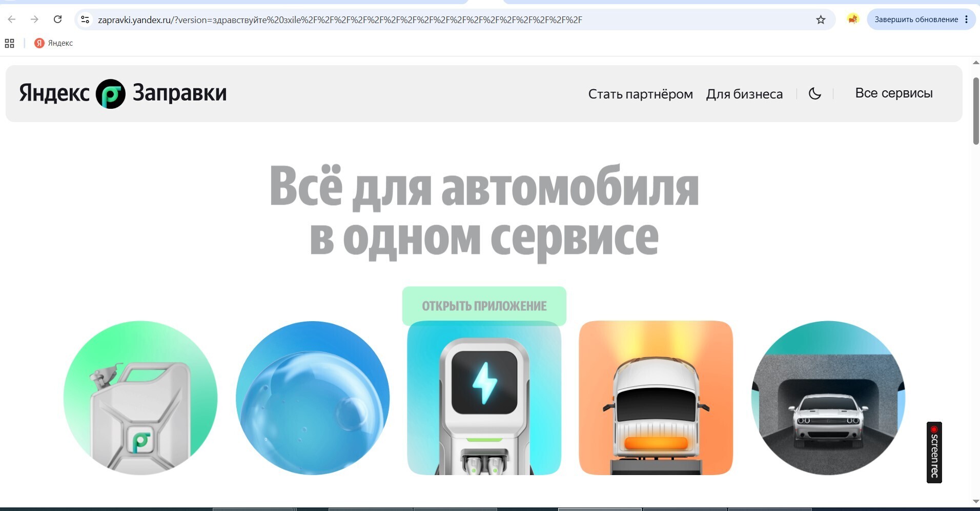Open site information icon in address bar
The height and width of the screenshot is (511, 980).
coord(85,19)
